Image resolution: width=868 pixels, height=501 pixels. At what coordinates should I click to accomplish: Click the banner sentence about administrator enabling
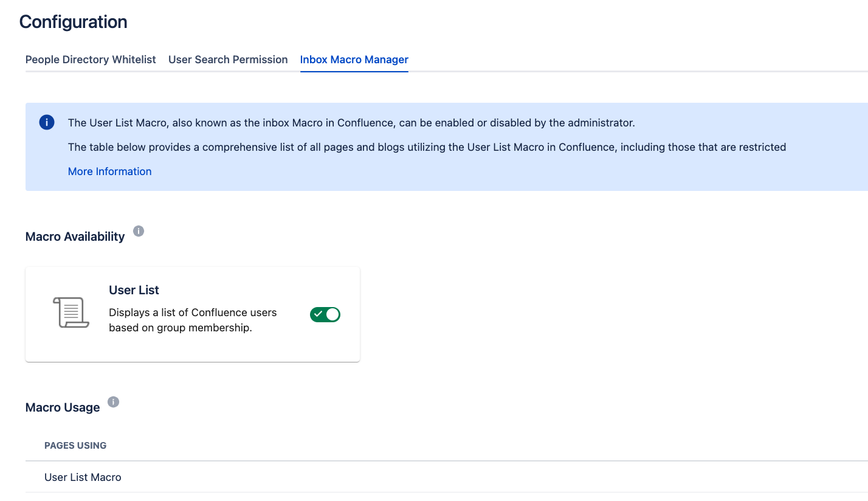351,123
